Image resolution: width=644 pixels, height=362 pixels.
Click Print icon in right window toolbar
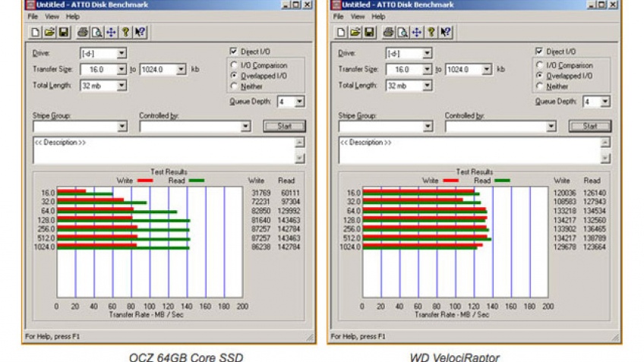click(x=388, y=32)
